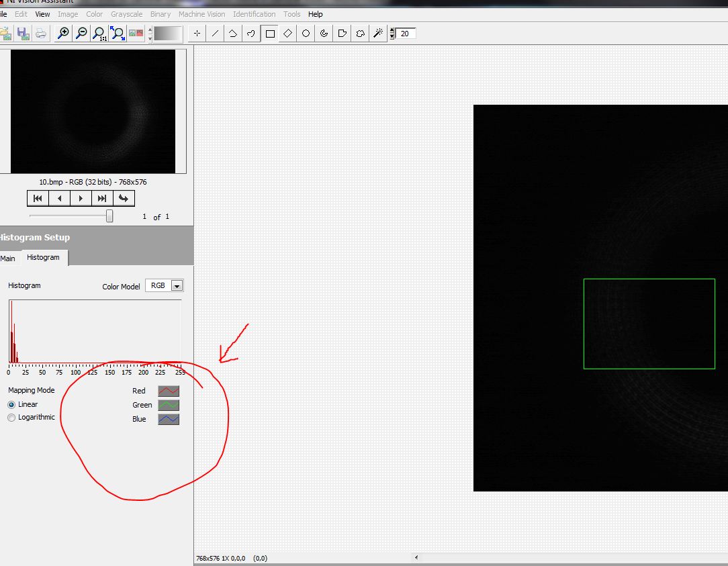This screenshot has height=566, width=728.
Task: Zoom out with minus magnifier
Action: pyautogui.click(x=81, y=34)
